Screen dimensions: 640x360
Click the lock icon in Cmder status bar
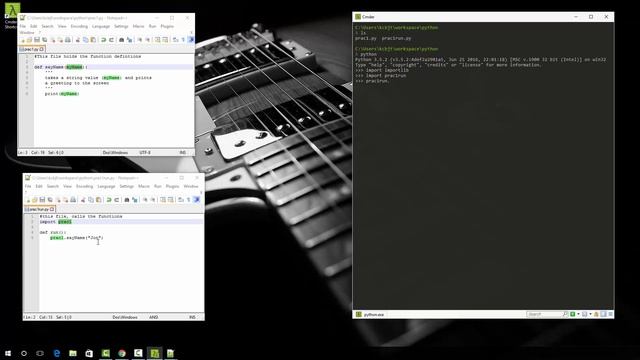596,314
